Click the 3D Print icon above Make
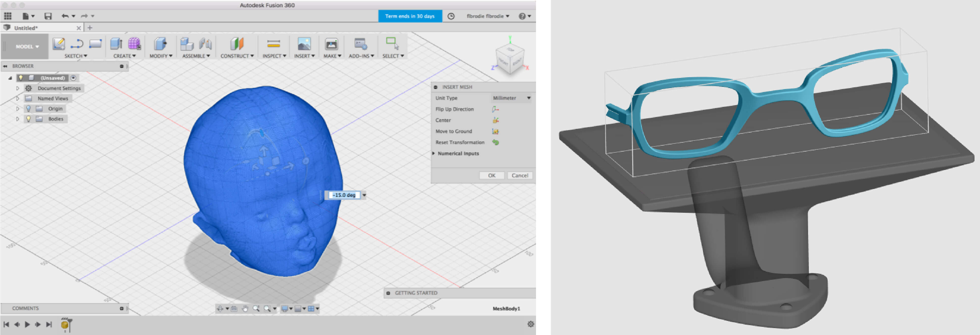Screen dimensions: 980x335 click(x=331, y=44)
